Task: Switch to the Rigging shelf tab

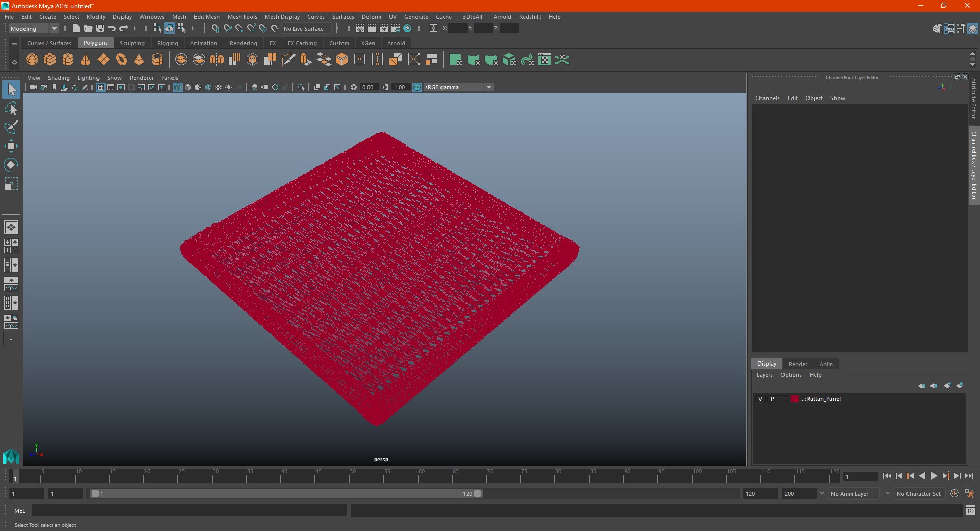Action: [167, 43]
